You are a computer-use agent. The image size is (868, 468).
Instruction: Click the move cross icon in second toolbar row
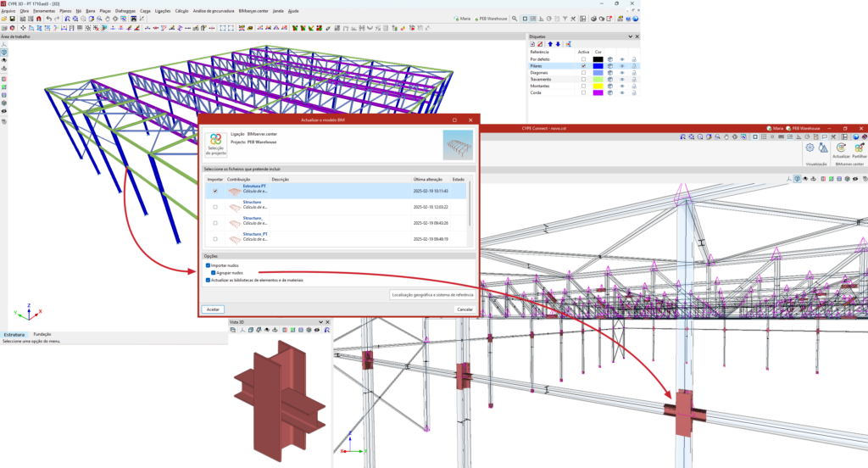23,28
